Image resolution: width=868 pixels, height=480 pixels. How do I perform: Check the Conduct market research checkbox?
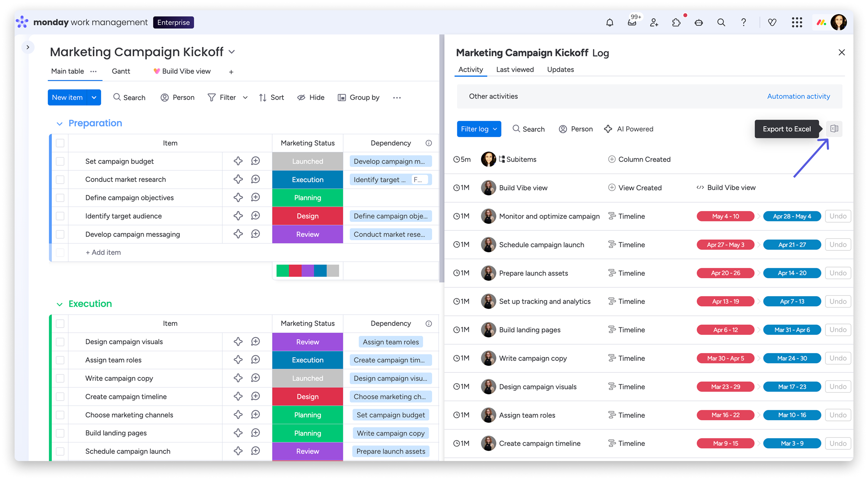60,180
